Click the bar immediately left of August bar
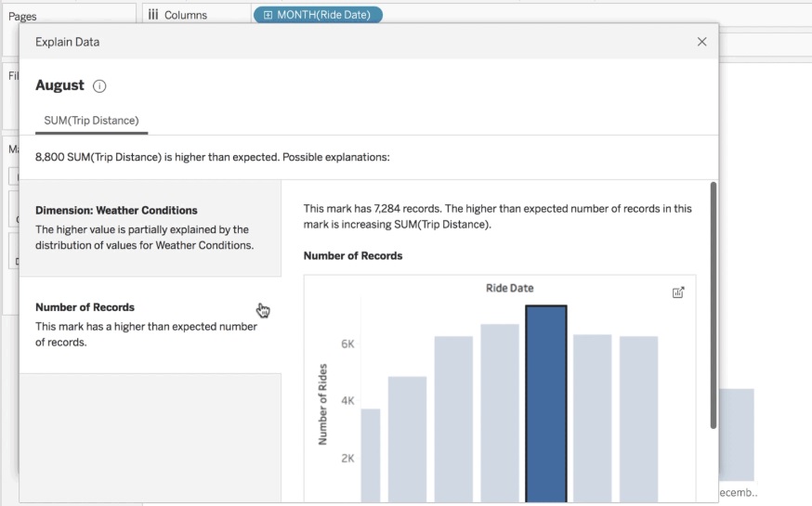This screenshot has width=812, height=506. click(x=500, y=413)
